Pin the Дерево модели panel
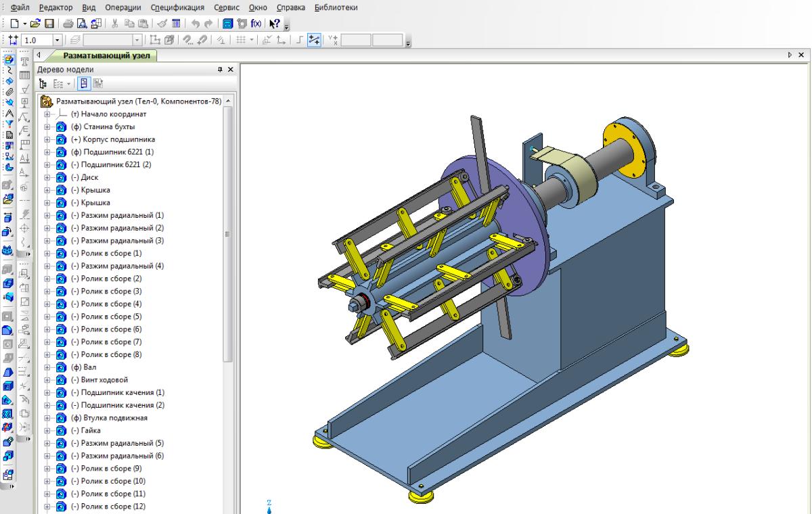 (x=220, y=70)
